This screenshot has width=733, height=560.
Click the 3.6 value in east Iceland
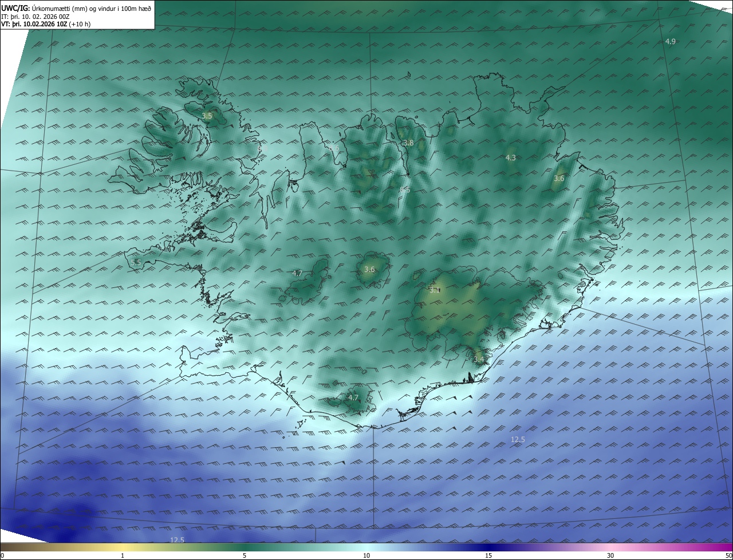click(x=559, y=179)
